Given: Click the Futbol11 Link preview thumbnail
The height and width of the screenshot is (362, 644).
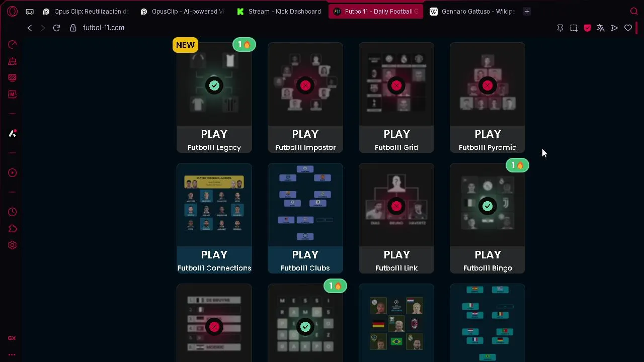Looking at the screenshot, I should (x=396, y=205).
